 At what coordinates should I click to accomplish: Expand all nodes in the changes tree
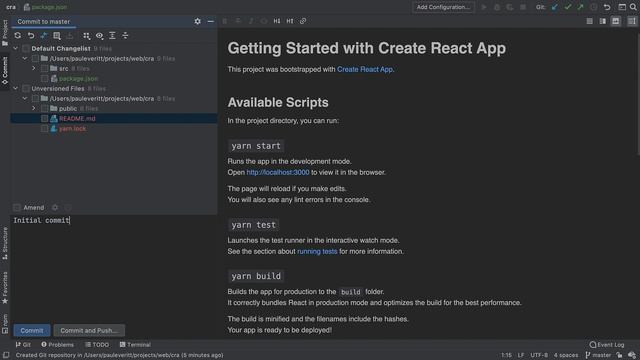point(112,36)
